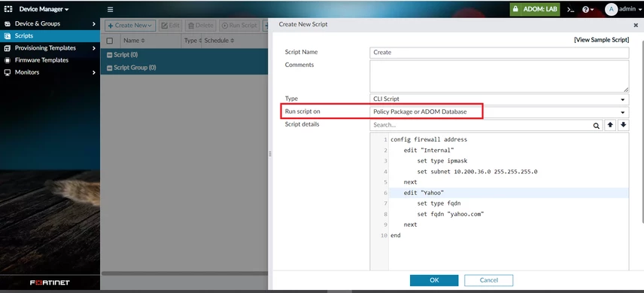This screenshot has width=644, height=293.
Task: Click the 'set fqdn "yahoo.com"' line
Action: click(451, 214)
